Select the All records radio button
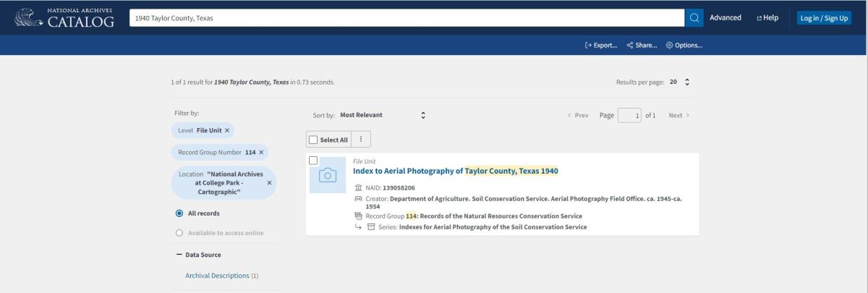 click(179, 213)
